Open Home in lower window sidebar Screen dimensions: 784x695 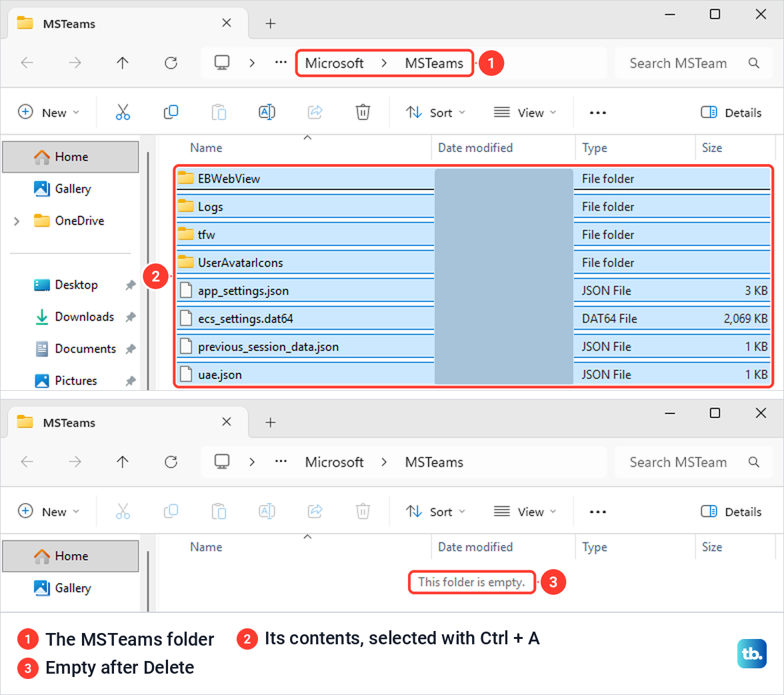(x=71, y=556)
